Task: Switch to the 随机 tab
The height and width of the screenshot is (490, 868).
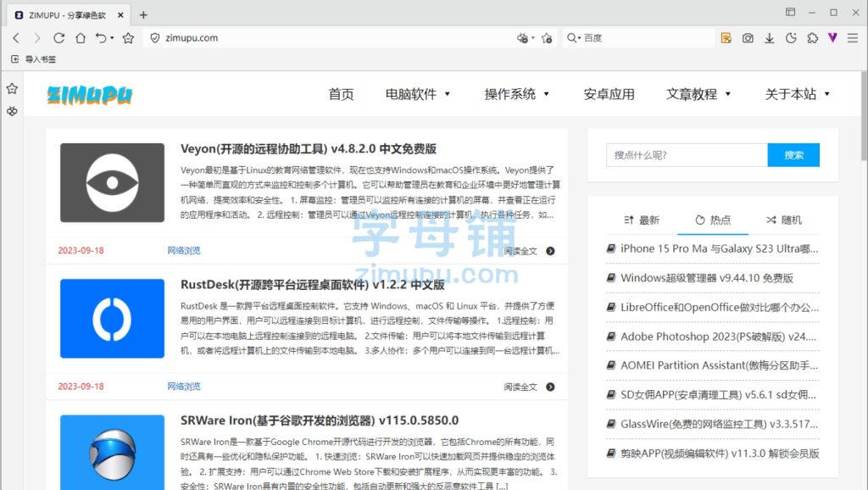Action: 784,220
